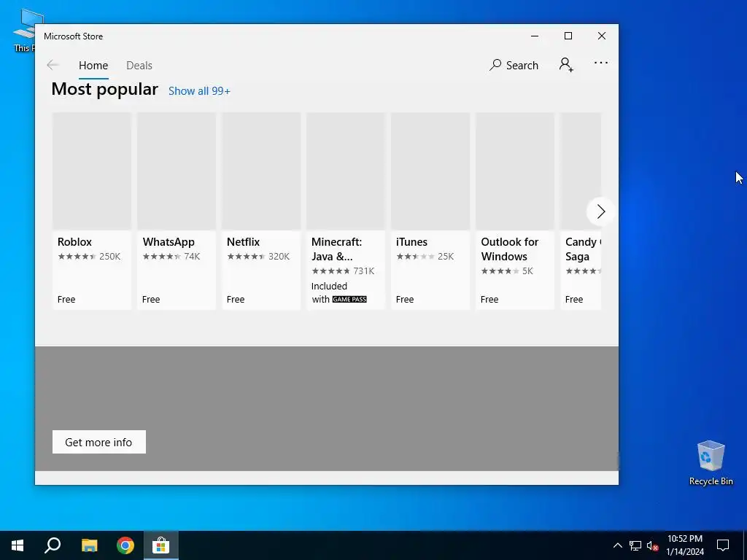Screen dimensions: 747x560
Task: Open the Netflix app thumbnail
Action: click(261, 171)
